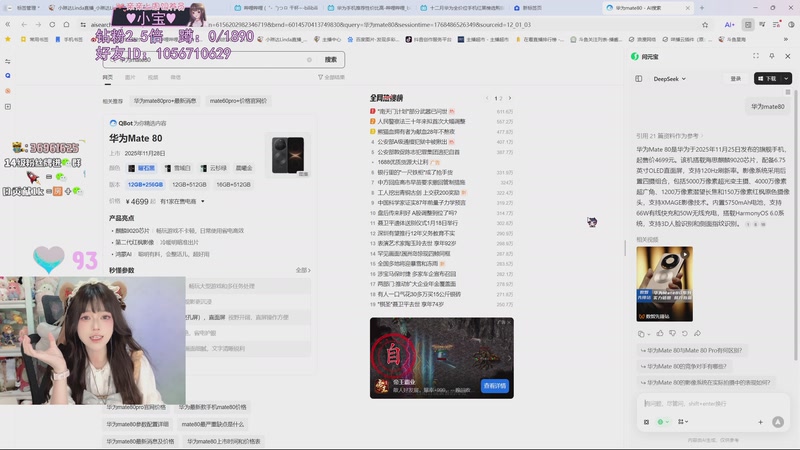Click the left sidebar add-panel icon
Screen dimensions: 800x450
pyautogui.click(x=8, y=107)
